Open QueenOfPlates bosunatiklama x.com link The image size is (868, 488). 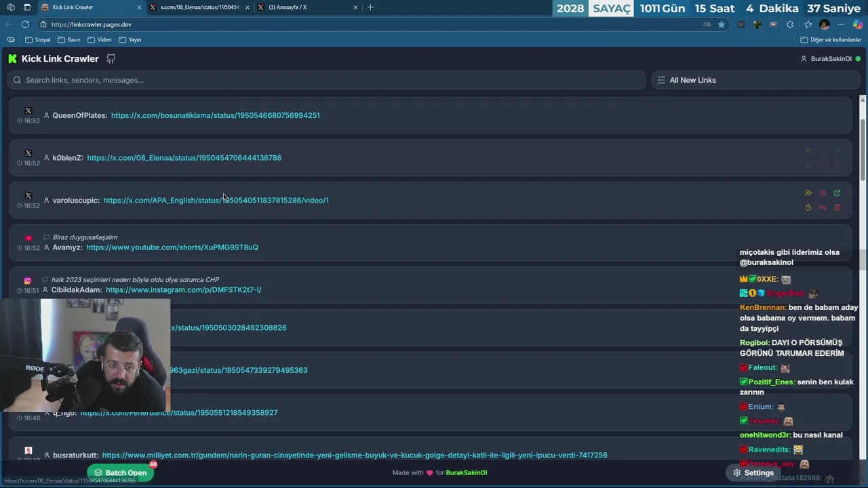(x=215, y=115)
